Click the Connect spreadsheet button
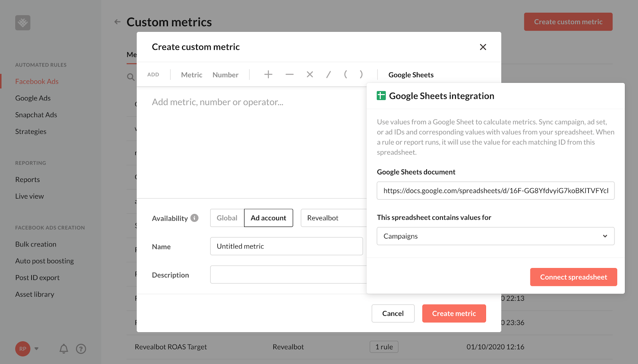Viewport: 638px width, 364px height. (x=573, y=277)
